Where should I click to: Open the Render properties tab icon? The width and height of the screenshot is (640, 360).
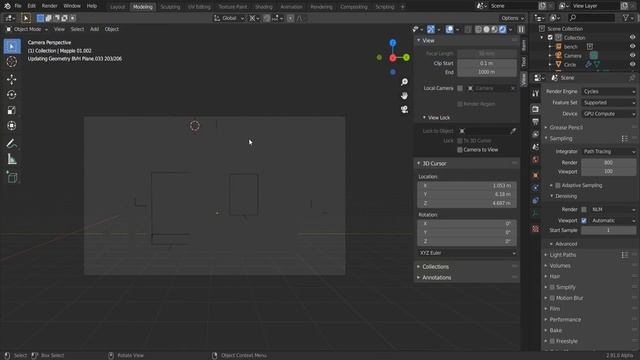(x=536, y=109)
